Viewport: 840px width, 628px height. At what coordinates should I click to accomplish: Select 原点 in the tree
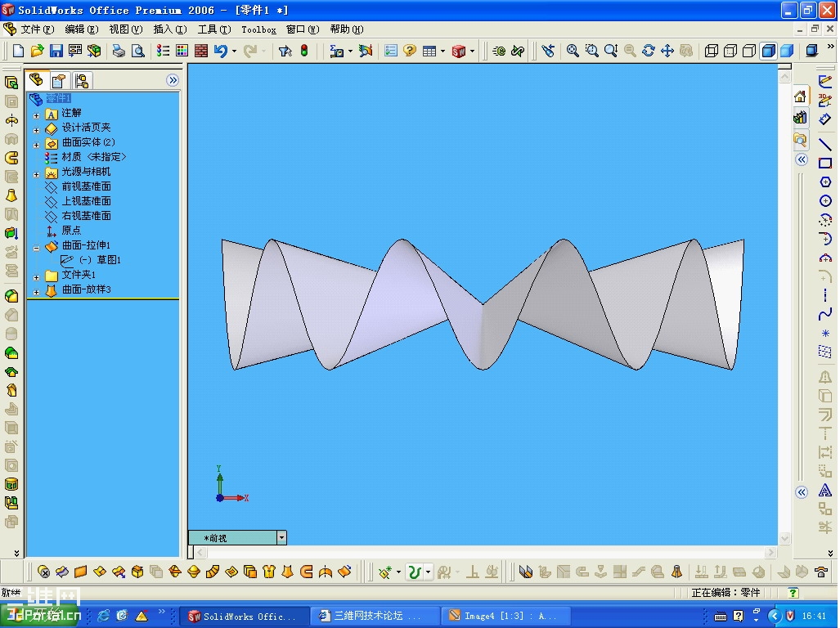coord(71,231)
